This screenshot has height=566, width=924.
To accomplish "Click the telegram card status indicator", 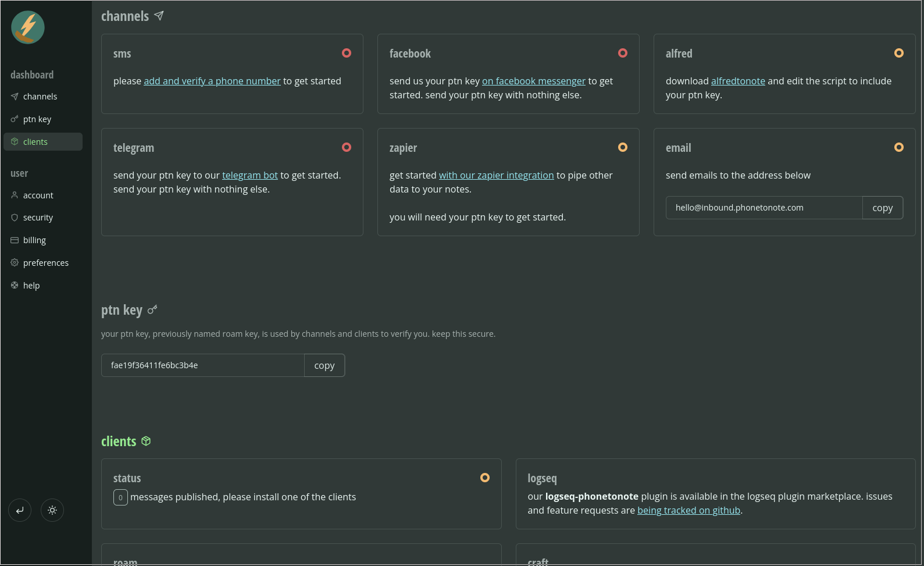I will (347, 147).
